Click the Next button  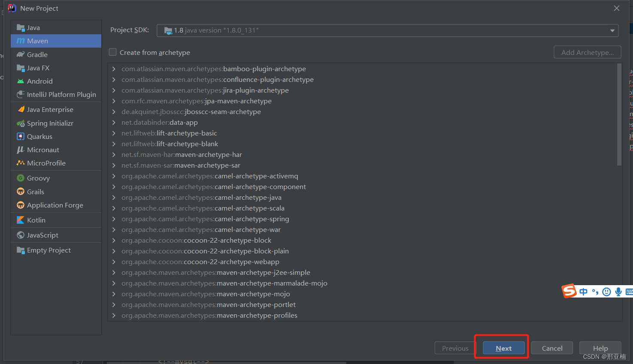point(503,348)
